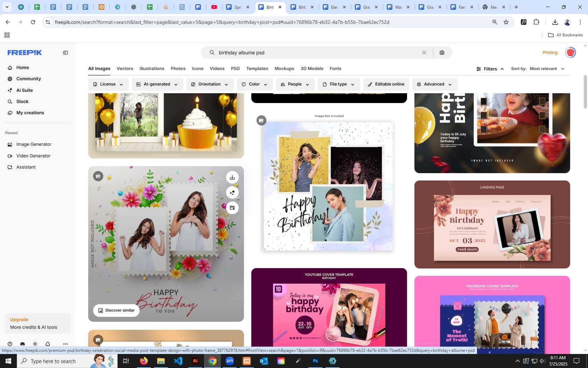Screen dimensions: 588x368
Task: Expand the License filter dropdown
Action: [108, 84]
